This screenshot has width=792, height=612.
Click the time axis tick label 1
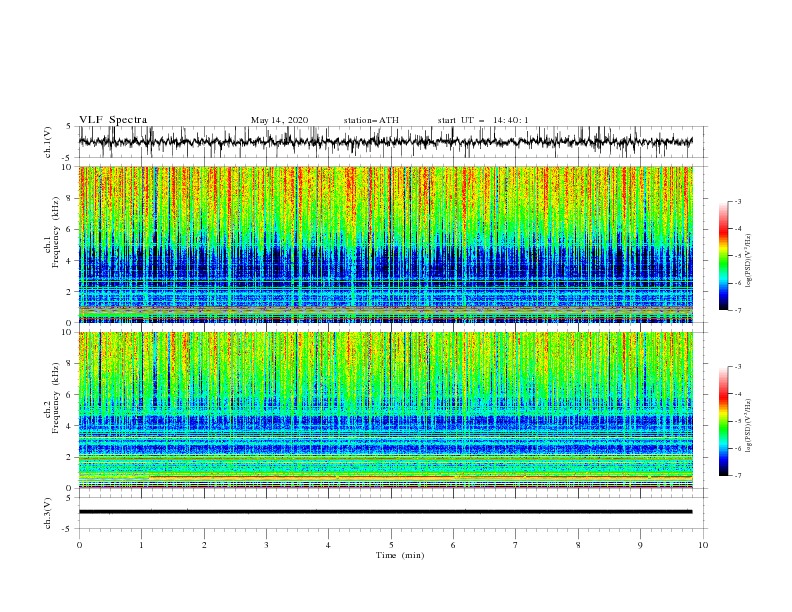pyautogui.click(x=142, y=545)
